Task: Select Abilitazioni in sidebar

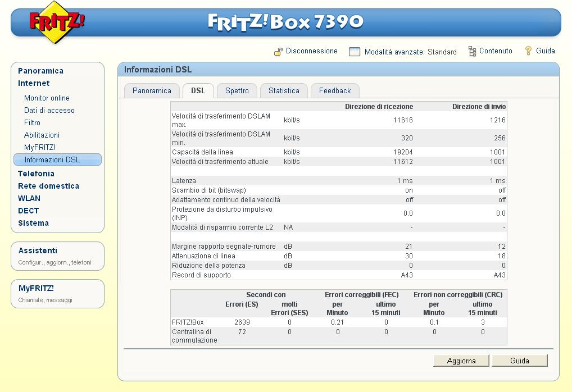Action: pos(42,135)
